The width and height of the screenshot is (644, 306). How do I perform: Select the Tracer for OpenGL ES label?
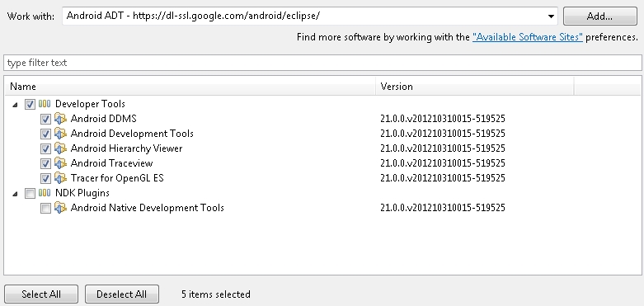(x=117, y=178)
